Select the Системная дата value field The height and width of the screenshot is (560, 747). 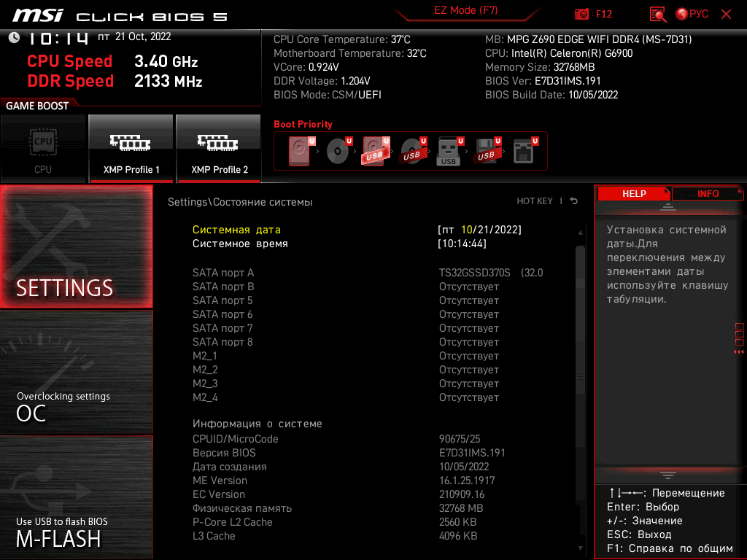tap(480, 230)
